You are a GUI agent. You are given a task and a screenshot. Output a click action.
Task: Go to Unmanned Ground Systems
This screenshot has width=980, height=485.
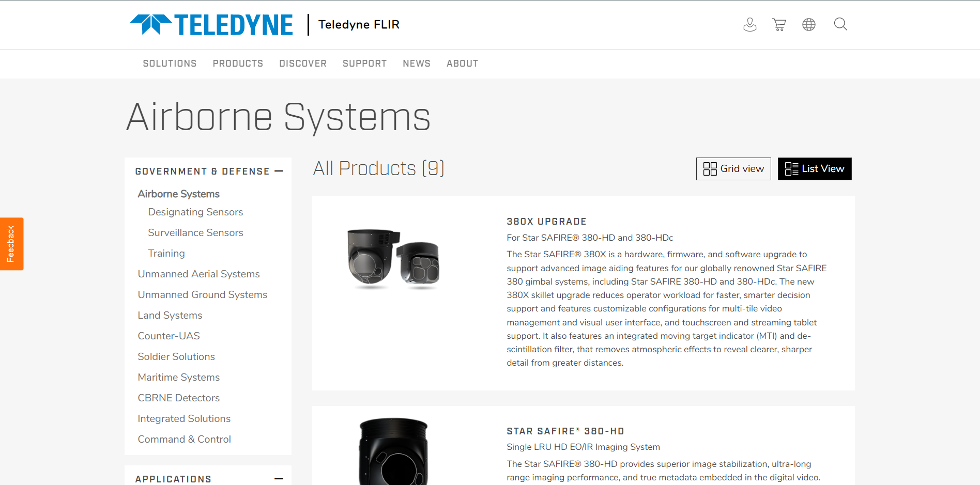click(x=202, y=294)
